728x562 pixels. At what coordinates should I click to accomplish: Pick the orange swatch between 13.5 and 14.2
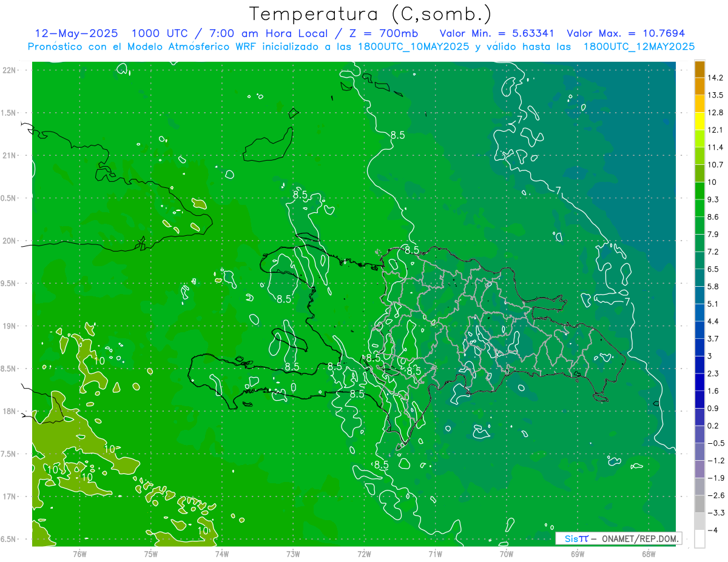[699, 87]
